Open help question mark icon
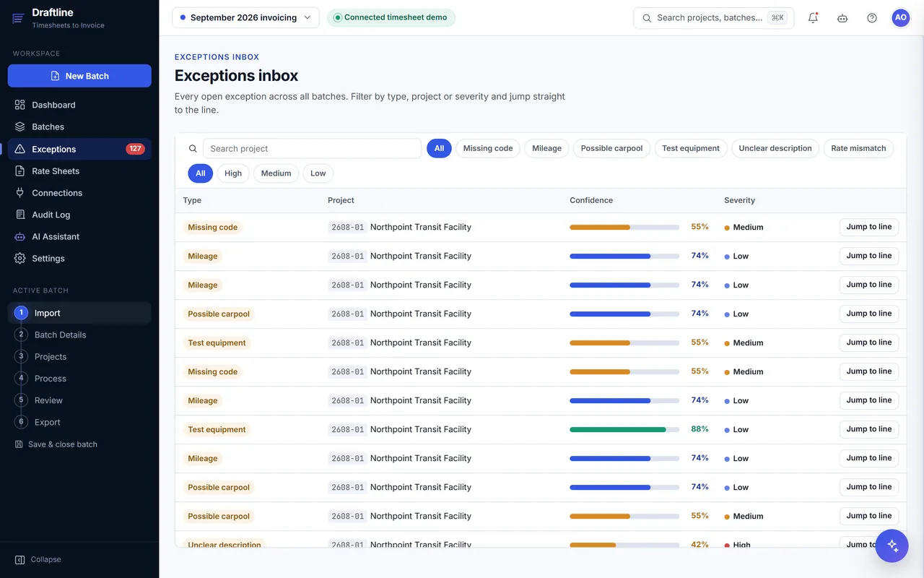Image resolution: width=924 pixels, height=578 pixels. [872, 18]
